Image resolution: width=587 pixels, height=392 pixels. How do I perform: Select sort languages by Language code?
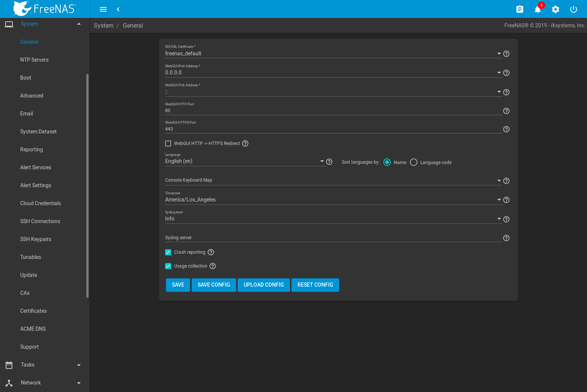[414, 162]
